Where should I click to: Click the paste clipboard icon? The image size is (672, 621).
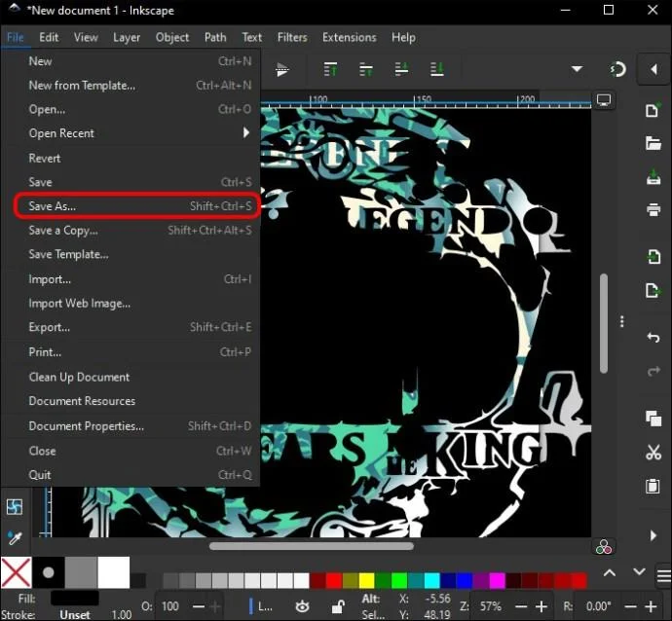tap(653, 486)
